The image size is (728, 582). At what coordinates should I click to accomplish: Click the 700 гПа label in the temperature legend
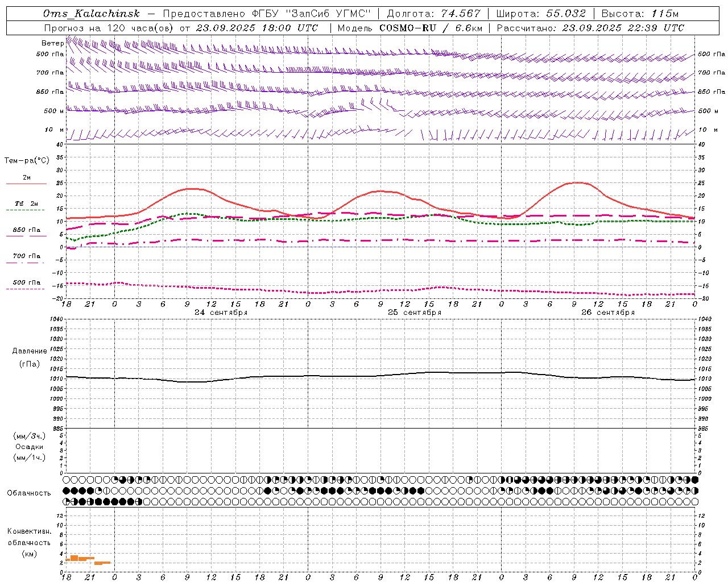pos(27,256)
